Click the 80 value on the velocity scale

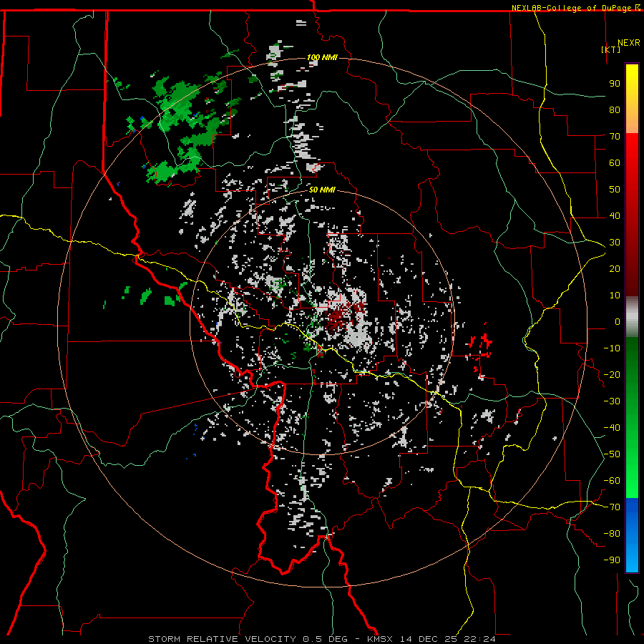(x=615, y=110)
